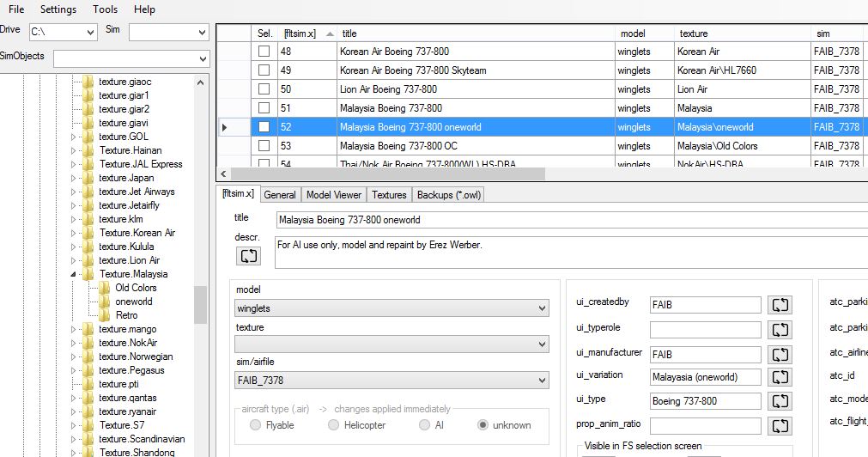Select the unknown aircraft type radio
This screenshot has height=457, width=868.
click(x=483, y=425)
